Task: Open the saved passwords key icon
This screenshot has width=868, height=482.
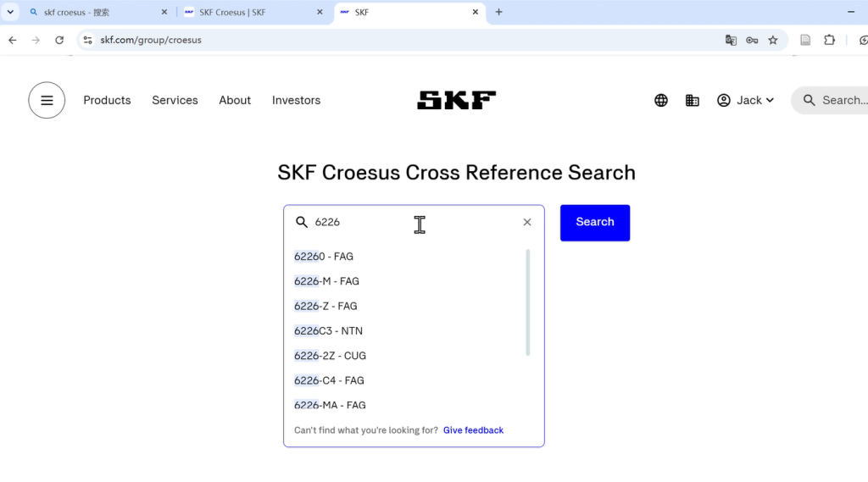Action: (752, 40)
